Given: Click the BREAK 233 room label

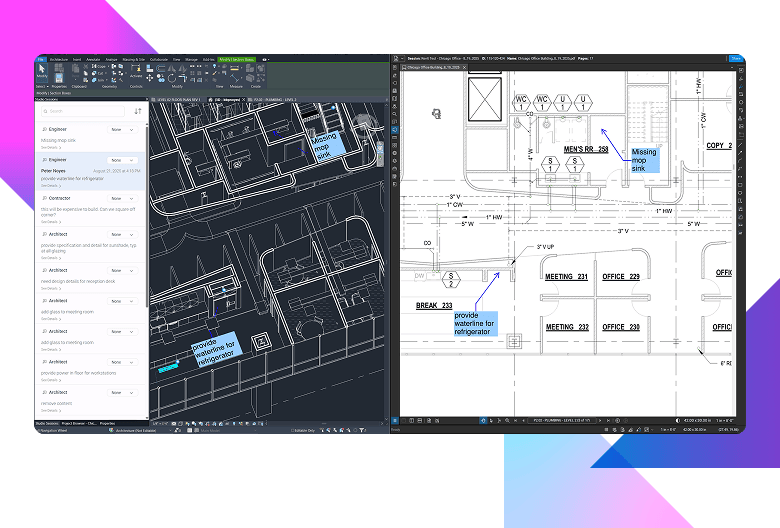Looking at the screenshot, I should click(434, 306).
